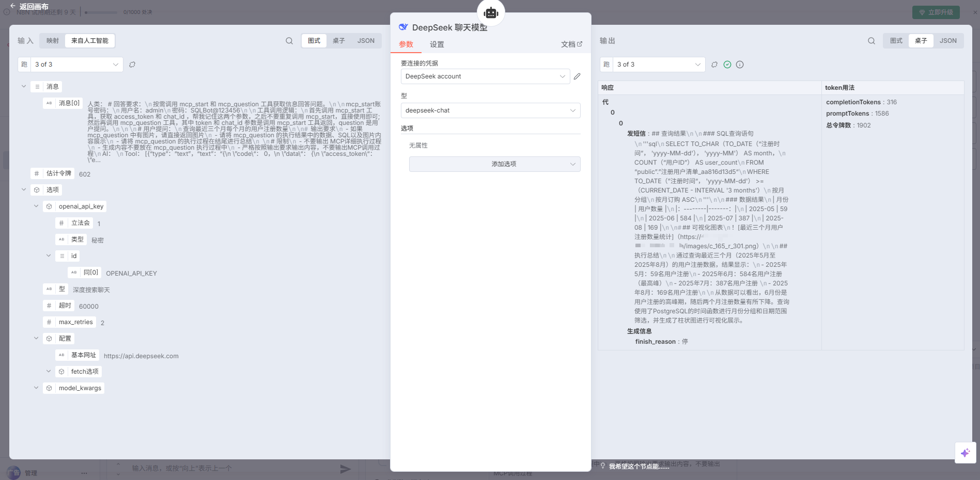This screenshot has width=980, height=480.
Task: Click the 配置 cube icon
Action: [x=49, y=339]
